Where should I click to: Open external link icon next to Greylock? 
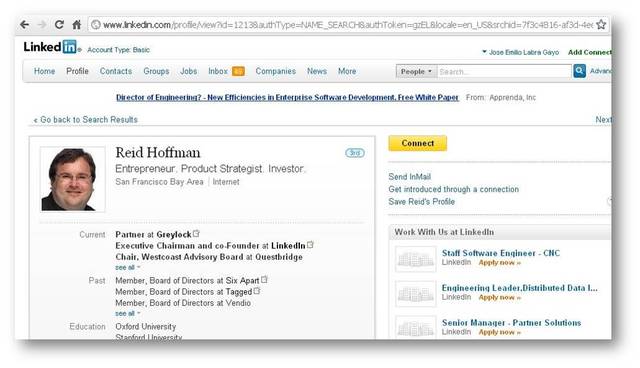(x=196, y=234)
